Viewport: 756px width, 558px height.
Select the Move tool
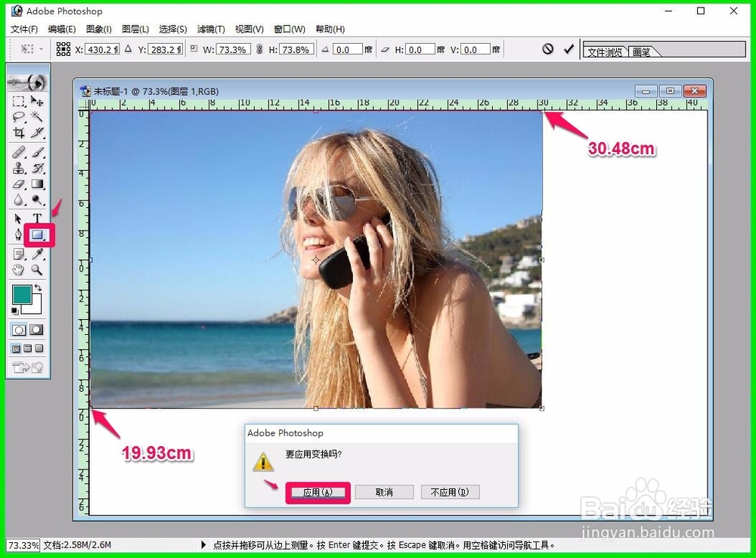pos(38,101)
